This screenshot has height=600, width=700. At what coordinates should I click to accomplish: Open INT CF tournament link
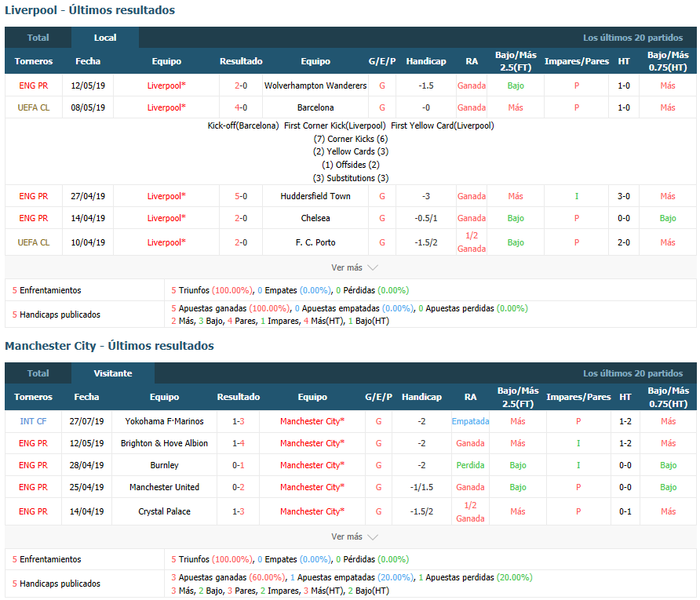33,421
